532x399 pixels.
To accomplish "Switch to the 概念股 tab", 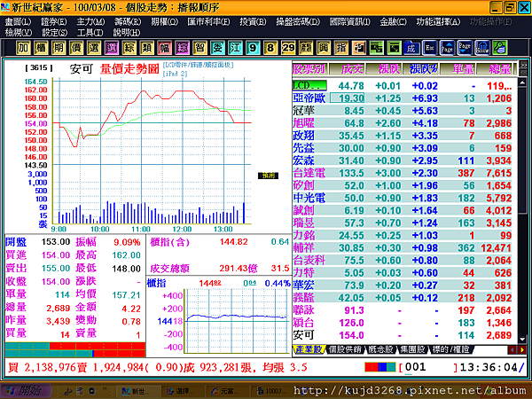I will [x=380, y=349].
